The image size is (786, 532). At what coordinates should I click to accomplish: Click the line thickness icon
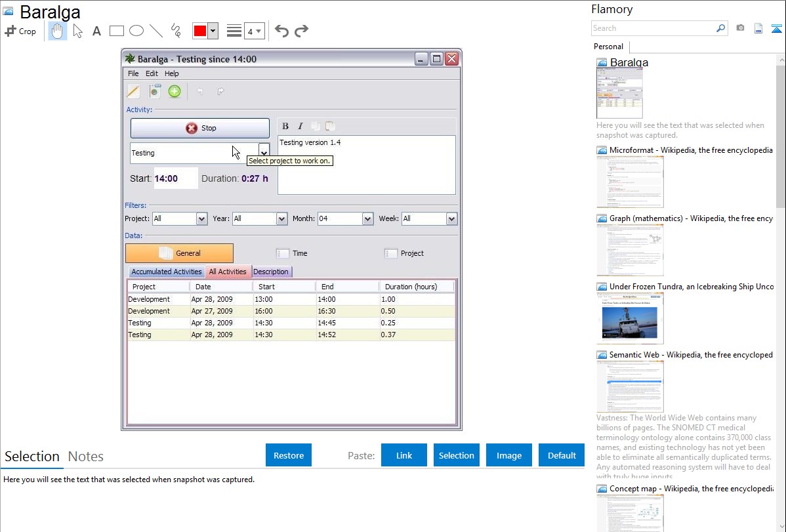tap(234, 31)
